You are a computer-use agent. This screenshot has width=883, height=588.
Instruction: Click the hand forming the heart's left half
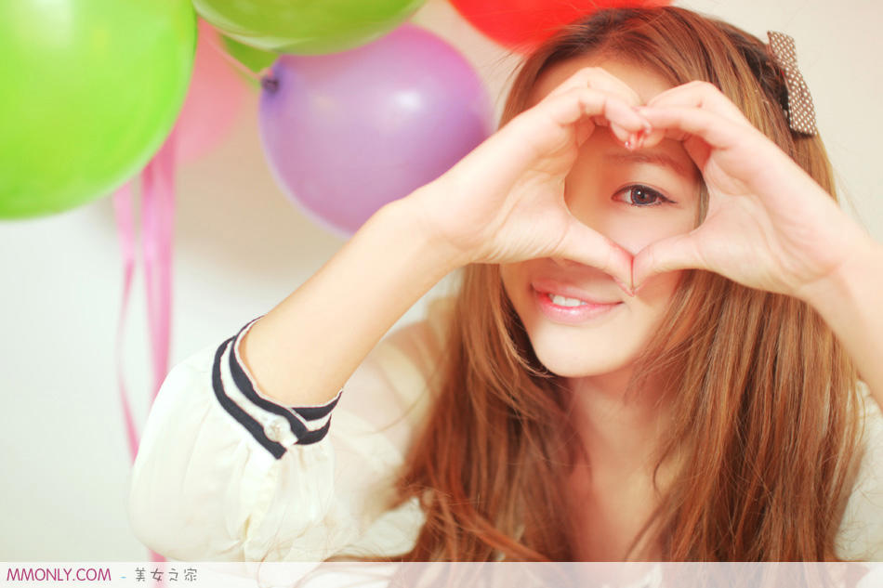click(x=521, y=186)
